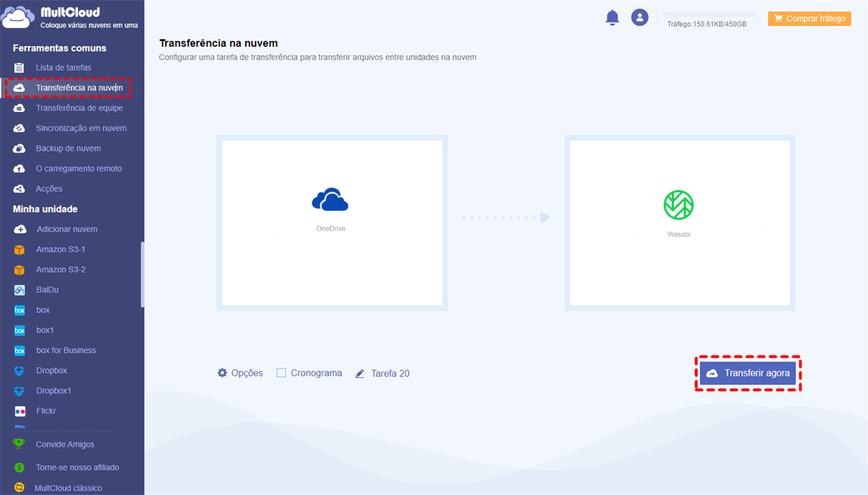Open Adicionar nuvem link

pyautogui.click(x=67, y=229)
